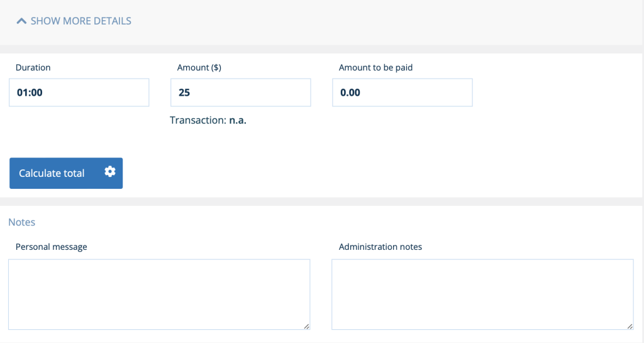Viewport: 644px width, 343px height.
Task: Grab the Personal message textarea resize handle
Action: click(306, 326)
